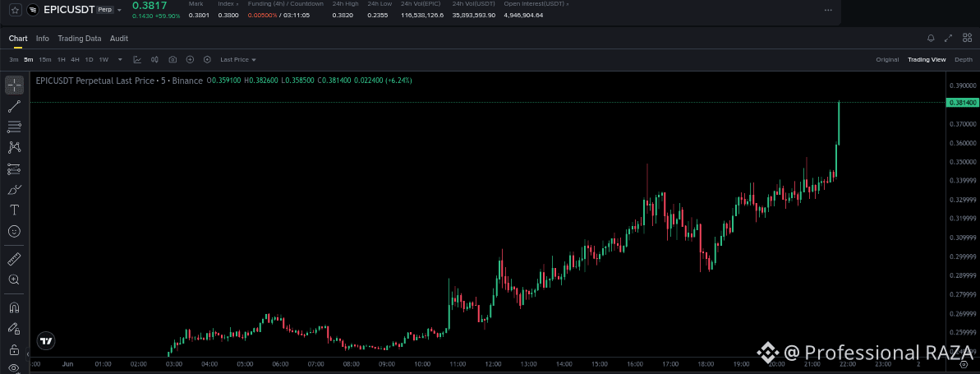Open the emoji and icons tool
The width and height of the screenshot is (980, 374).
click(14, 232)
